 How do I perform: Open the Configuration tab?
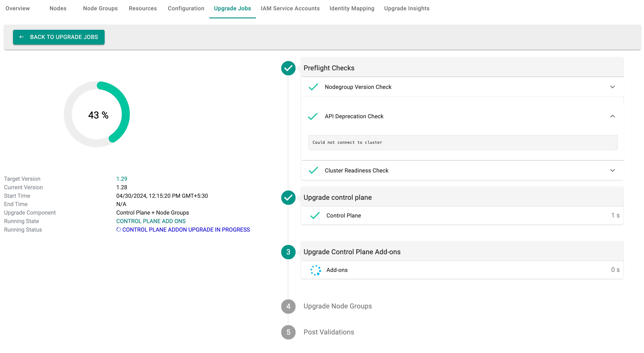(x=186, y=8)
